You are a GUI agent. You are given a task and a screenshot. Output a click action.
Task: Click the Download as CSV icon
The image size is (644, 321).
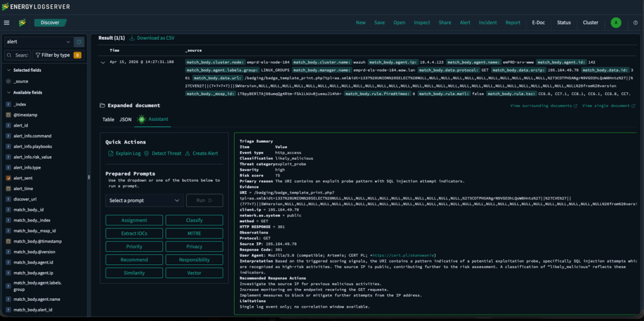[132, 38]
